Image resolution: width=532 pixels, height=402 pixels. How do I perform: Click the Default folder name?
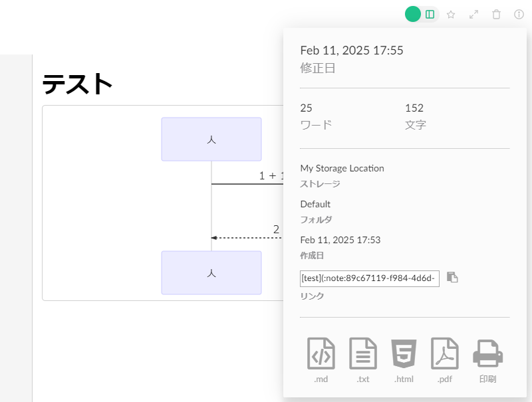click(x=315, y=204)
